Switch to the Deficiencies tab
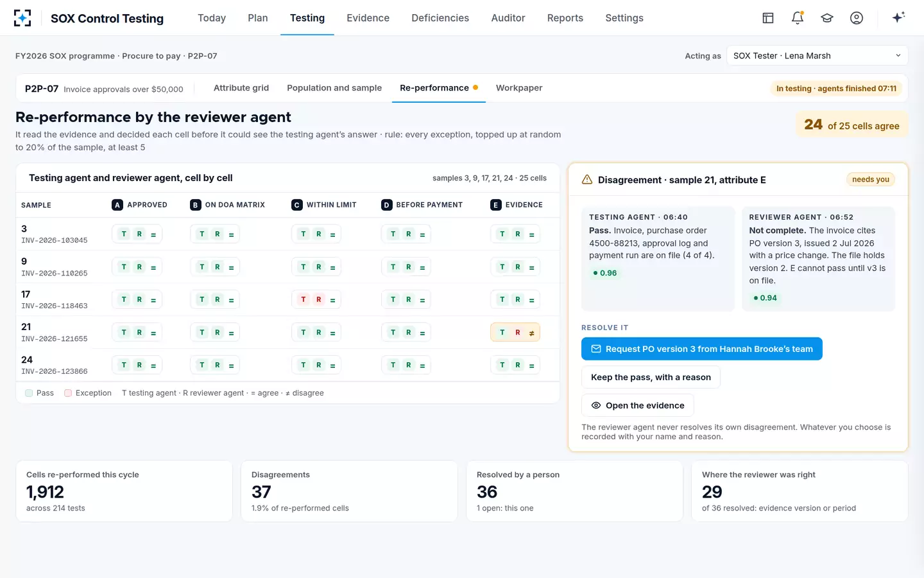This screenshot has width=924, height=578. (440, 18)
